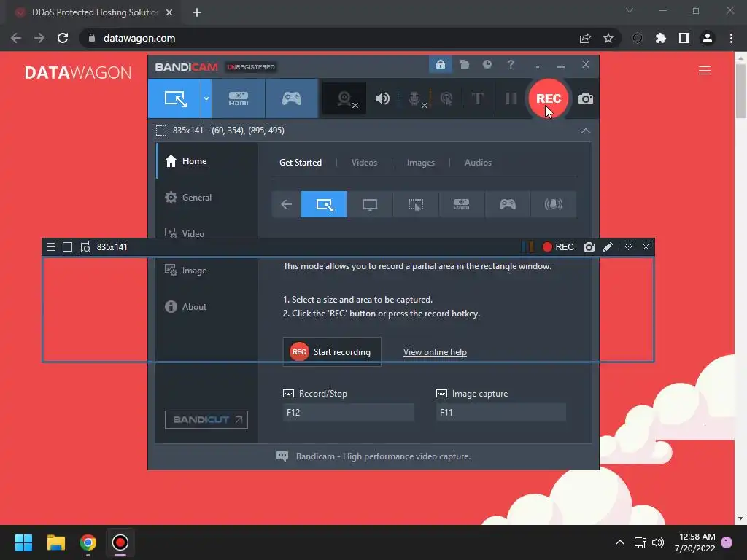Click the double chevron on capture bar
747x560 pixels.
point(628,246)
